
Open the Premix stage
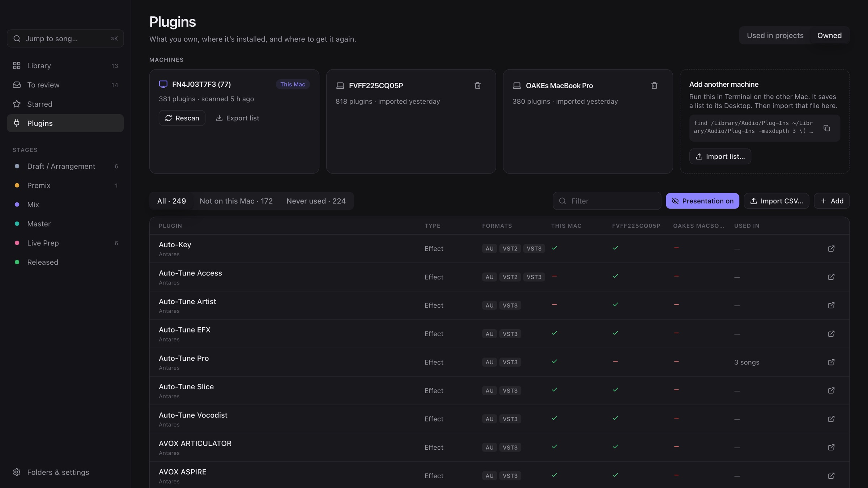[x=65, y=185]
